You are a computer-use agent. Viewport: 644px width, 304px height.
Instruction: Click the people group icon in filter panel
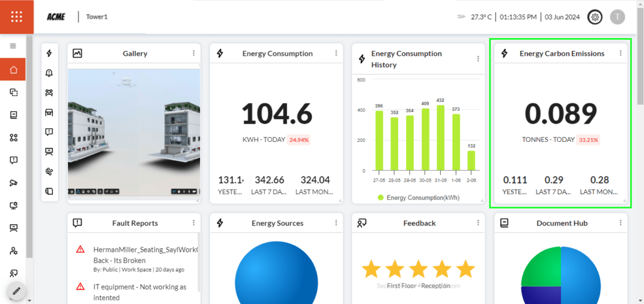(x=49, y=93)
